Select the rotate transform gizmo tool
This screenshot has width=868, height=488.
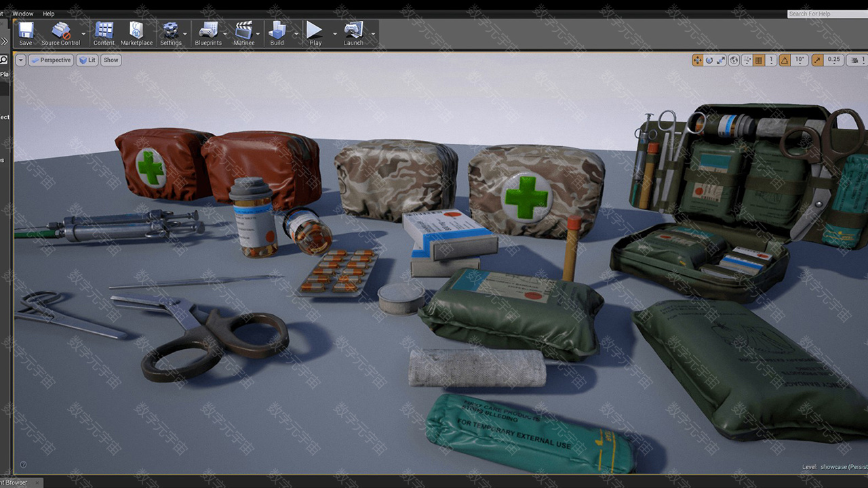709,60
